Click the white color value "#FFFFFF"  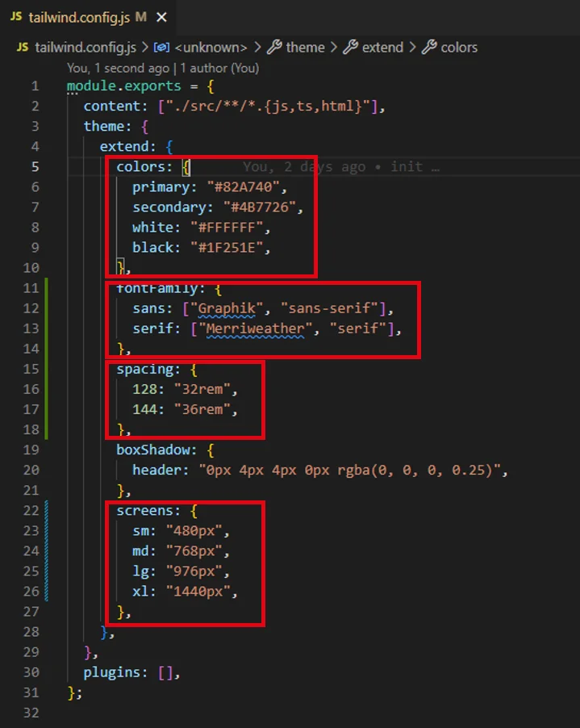[x=227, y=228]
